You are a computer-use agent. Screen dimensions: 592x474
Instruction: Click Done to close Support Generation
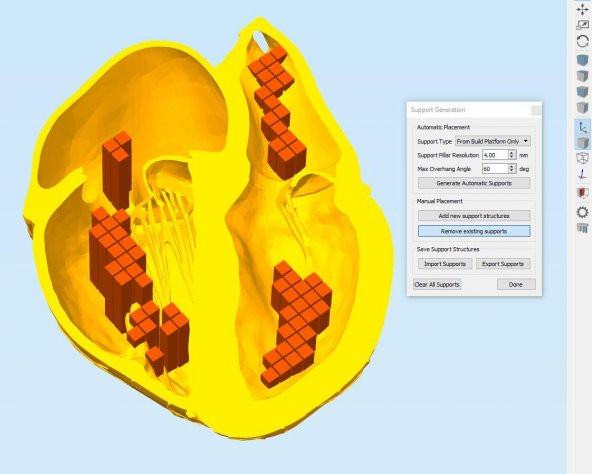(x=516, y=284)
